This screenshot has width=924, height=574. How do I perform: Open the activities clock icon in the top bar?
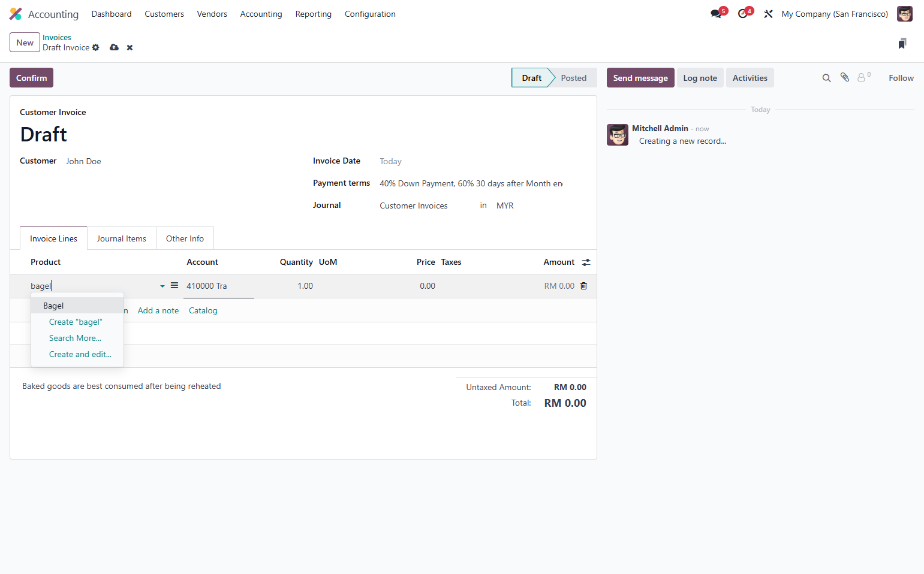point(743,14)
